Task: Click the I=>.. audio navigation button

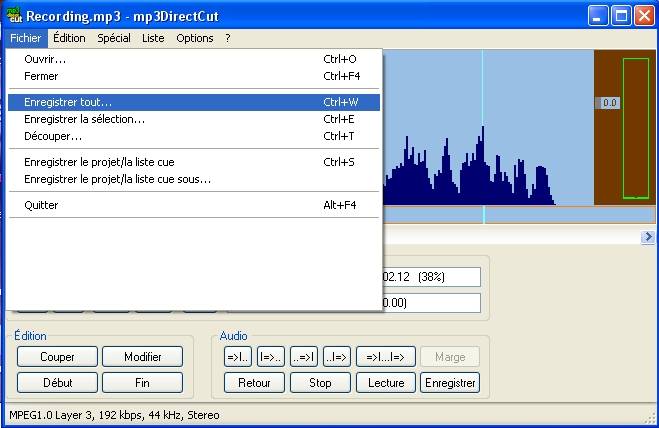Action: pos(271,357)
